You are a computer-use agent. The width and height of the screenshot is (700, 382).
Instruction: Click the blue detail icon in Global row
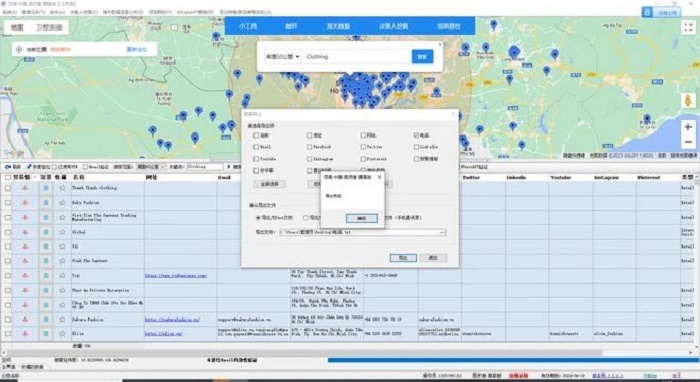[46, 232]
